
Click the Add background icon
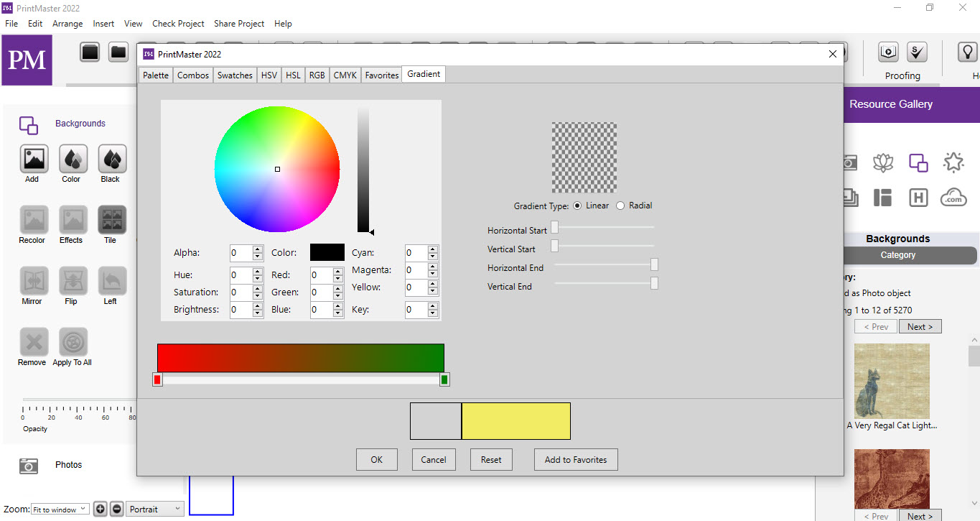coord(34,159)
